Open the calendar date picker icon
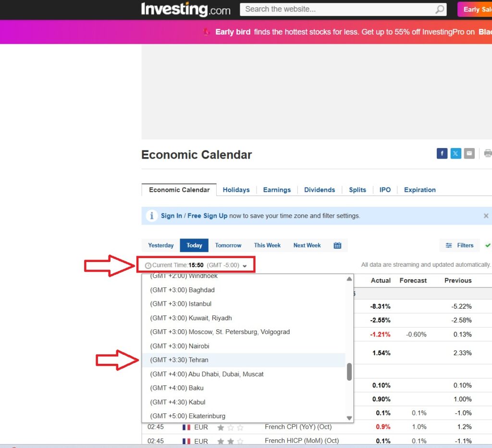 337,245
